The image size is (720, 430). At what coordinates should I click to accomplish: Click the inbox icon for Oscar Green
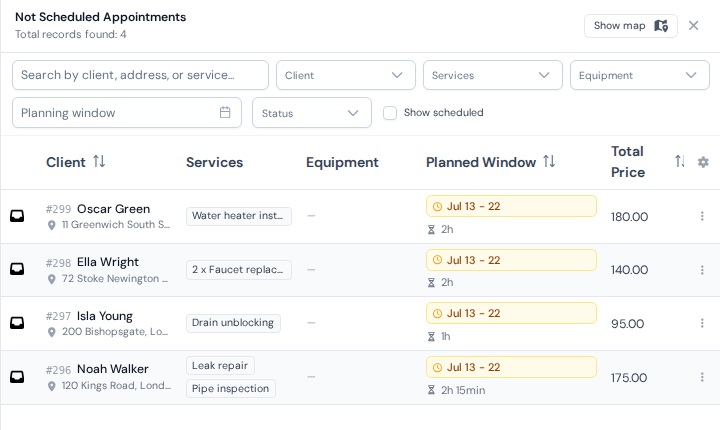pyautogui.click(x=17, y=216)
